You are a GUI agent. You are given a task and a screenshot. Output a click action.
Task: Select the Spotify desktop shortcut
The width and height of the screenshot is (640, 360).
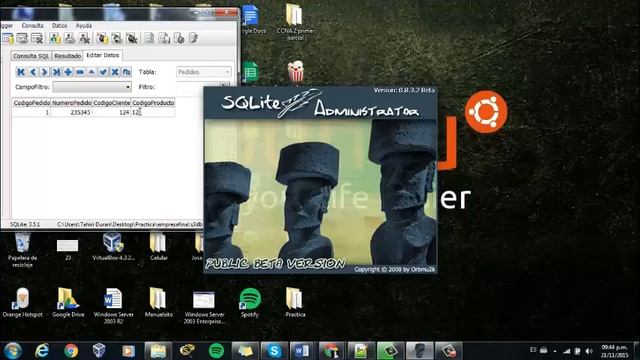(x=249, y=302)
